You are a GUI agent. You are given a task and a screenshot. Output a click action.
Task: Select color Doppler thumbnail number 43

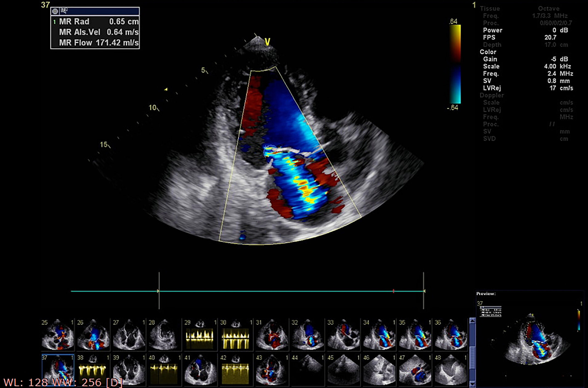(271, 370)
